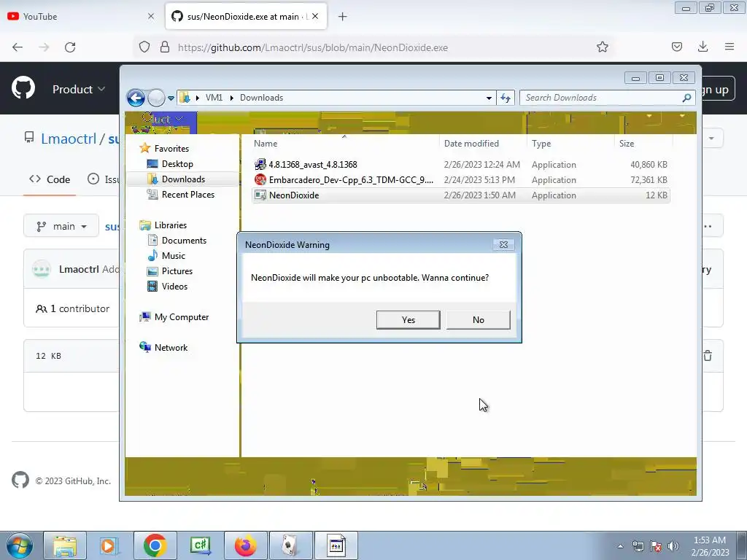Switch to the YouTube browser tab

(x=81, y=17)
